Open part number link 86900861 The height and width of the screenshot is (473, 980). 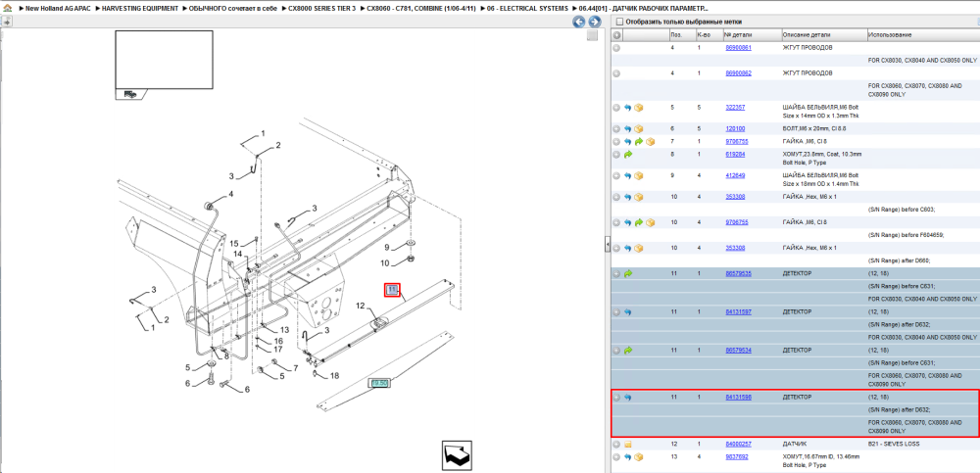coord(738,48)
